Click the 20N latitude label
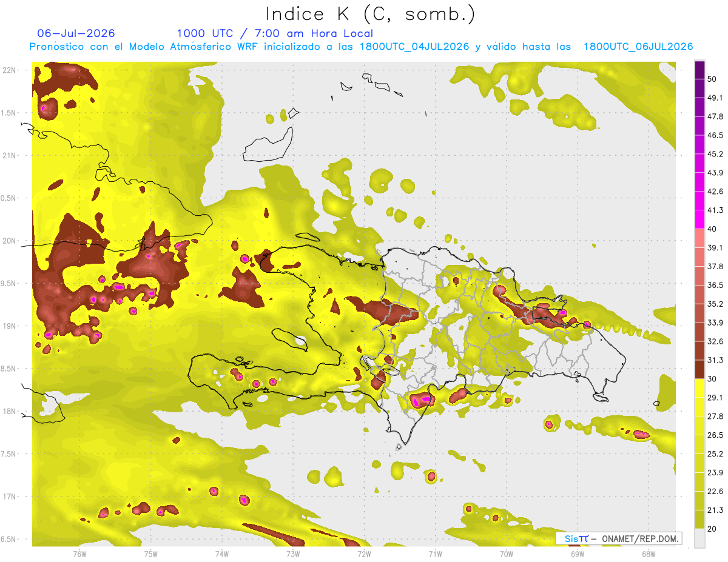Screen dimensions: 728x562 10,241
